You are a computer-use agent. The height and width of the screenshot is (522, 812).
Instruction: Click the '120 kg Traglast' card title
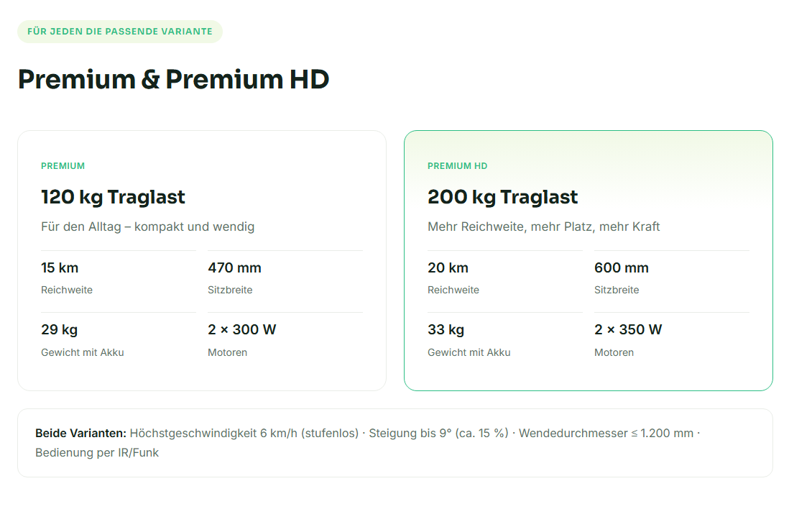click(x=113, y=197)
